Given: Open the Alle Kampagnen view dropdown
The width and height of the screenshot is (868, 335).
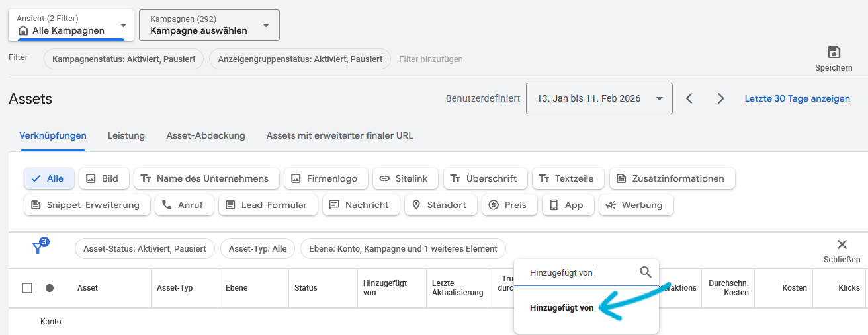Looking at the screenshot, I should 71,25.
